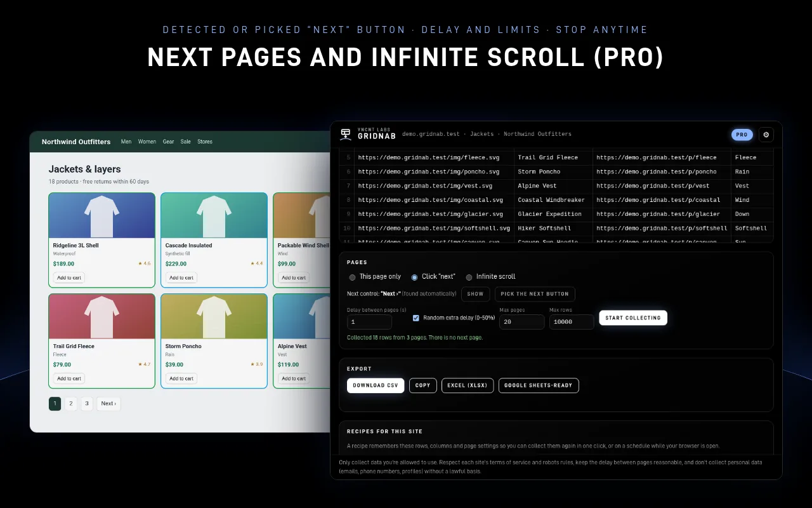The image size is (812, 508).
Task: Open the Stores menu in Northwind Outfitters
Action: click(x=205, y=142)
